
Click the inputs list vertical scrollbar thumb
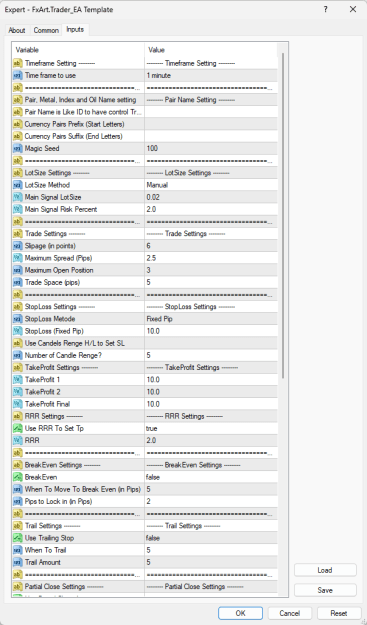283,215
